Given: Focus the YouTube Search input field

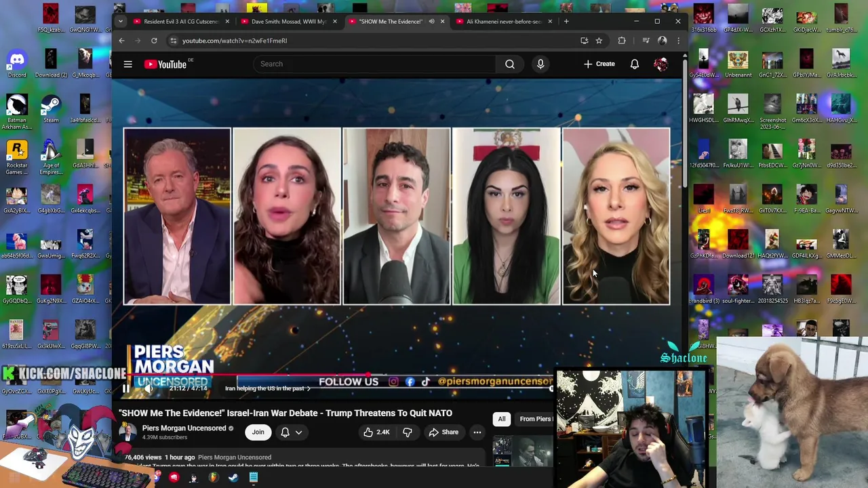Looking at the screenshot, I should pos(375,64).
